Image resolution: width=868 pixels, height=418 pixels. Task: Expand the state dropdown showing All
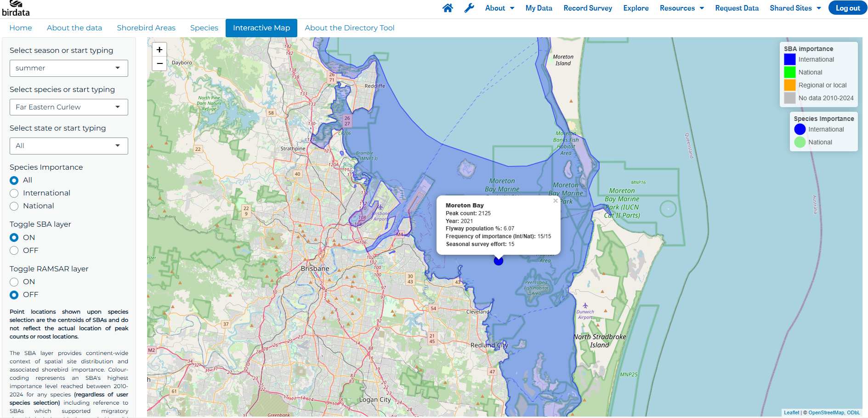pos(69,146)
